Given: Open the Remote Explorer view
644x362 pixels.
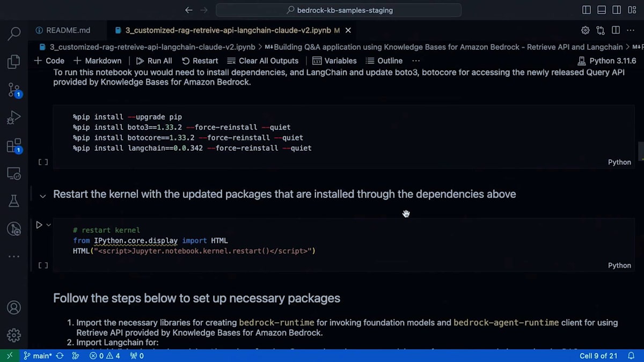Looking at the screenshot, I should pyautogui.click(x=14, y=173).
